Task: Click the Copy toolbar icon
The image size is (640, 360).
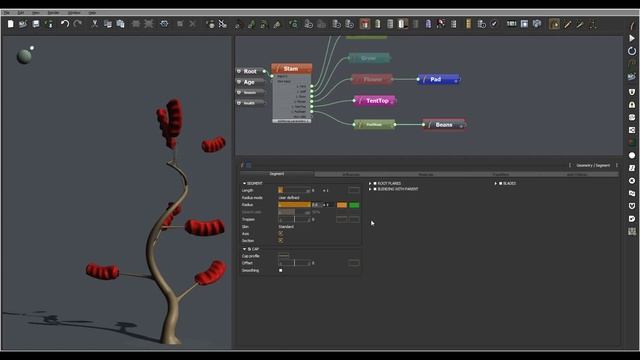Action: 108,24
